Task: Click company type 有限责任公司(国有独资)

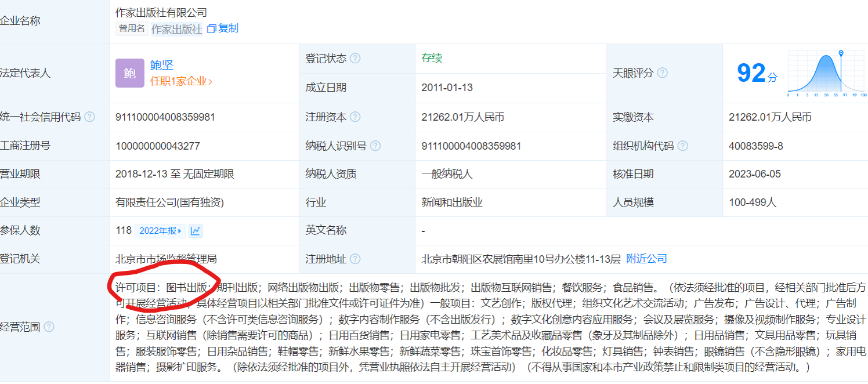Action: 169,202
